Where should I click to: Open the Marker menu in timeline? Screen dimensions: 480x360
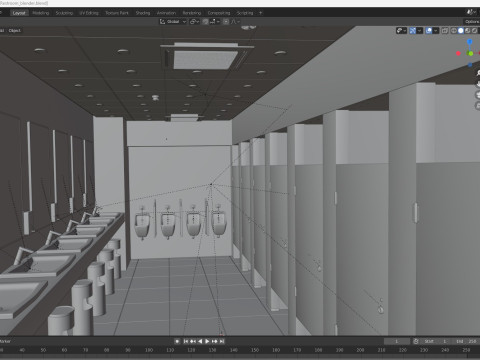tap(5, 341)
